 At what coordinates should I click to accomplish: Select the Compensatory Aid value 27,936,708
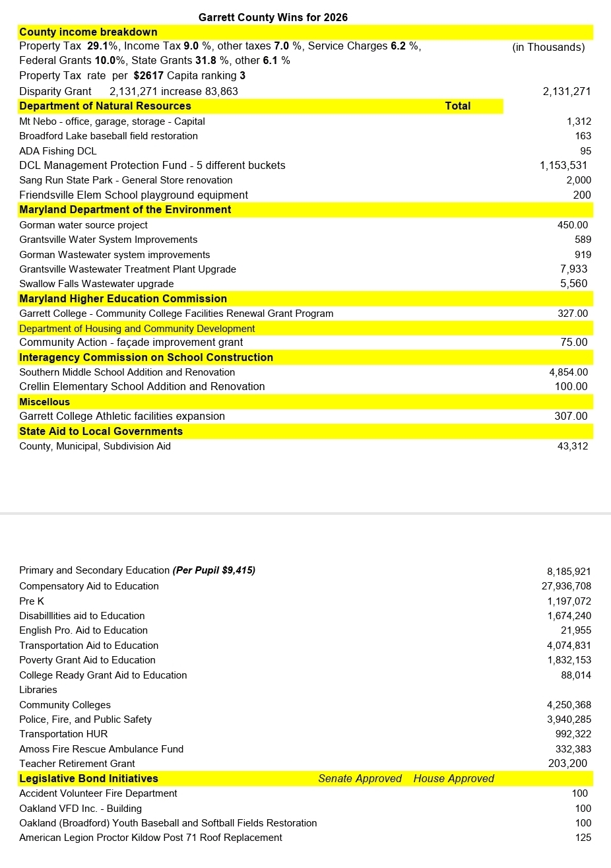566,586
